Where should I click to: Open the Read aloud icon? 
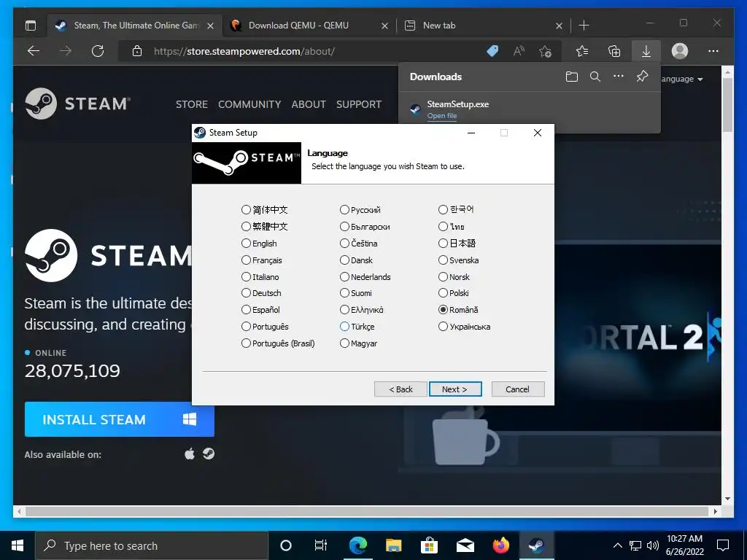tap(519, 51)
